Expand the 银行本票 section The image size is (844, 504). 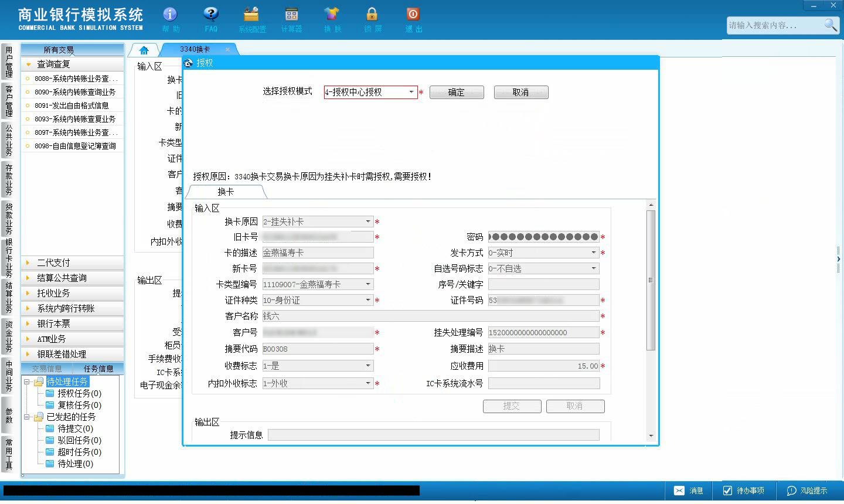point(73,323)
